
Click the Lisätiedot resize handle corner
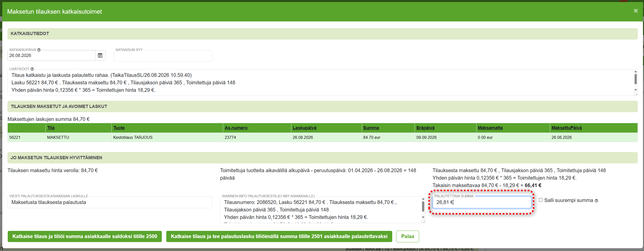click(x=636, y=94)
